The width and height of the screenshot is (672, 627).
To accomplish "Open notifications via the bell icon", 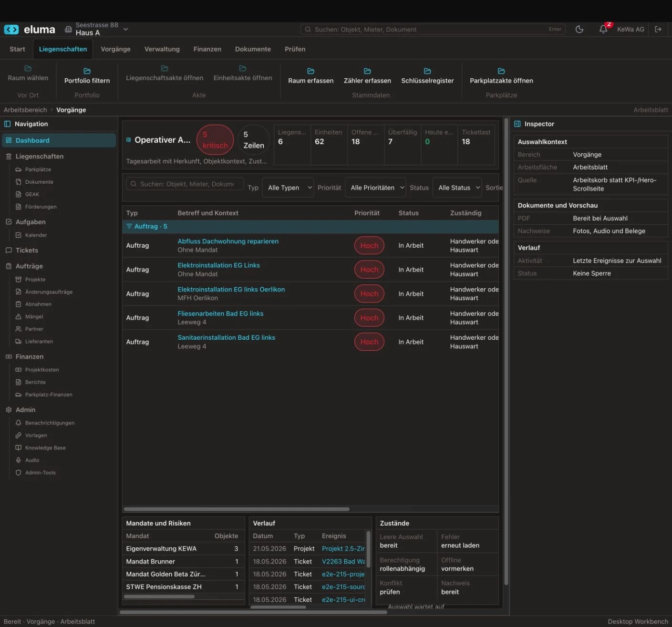I will pos(603,29).
